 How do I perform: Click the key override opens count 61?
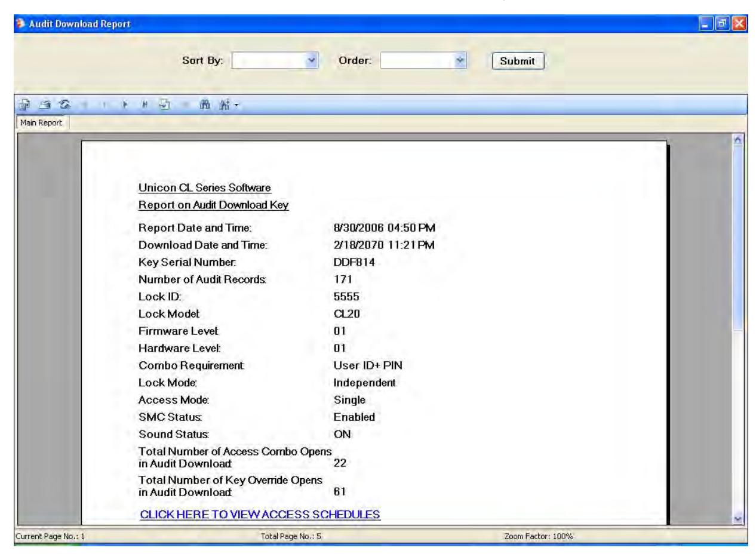coord(339,491)
